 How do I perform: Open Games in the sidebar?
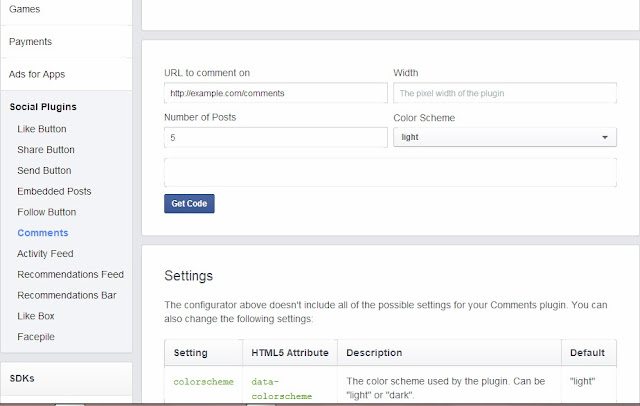(25, 10)
